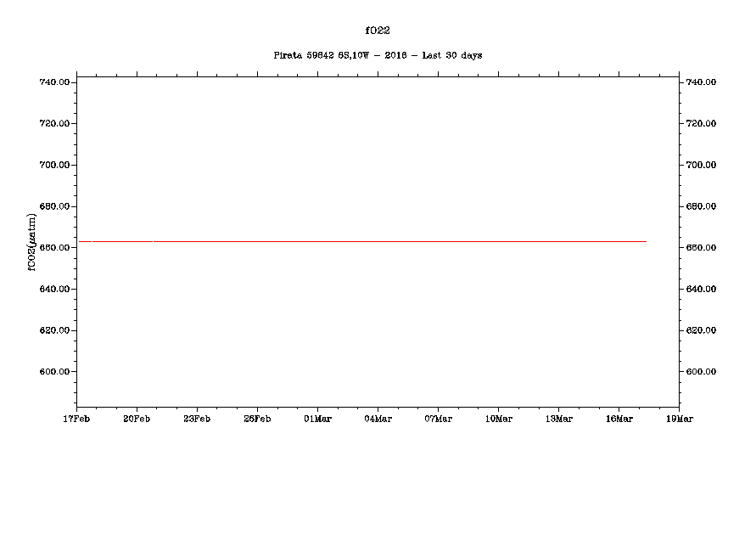The width and height of the screenshot is (756, 535).
Task: Click the fCO2(µatm) y-axis label
Action: pyautogui.click(x=32, y=242)
